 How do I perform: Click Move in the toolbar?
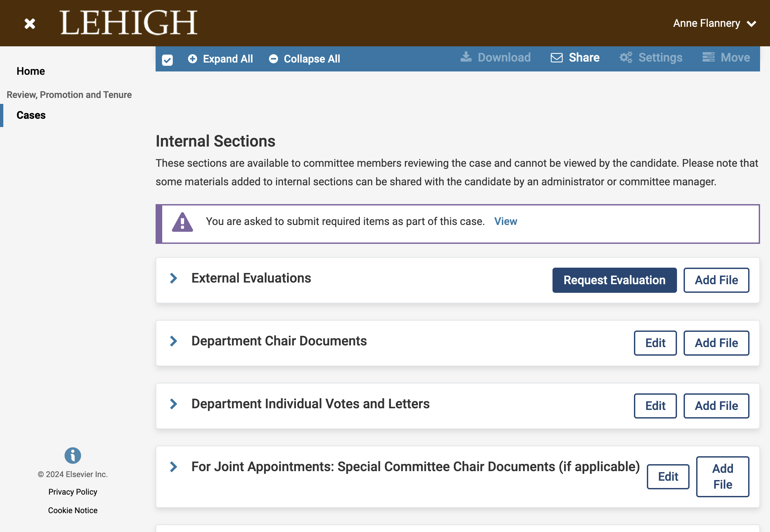pyautogui.click(x=726, y=57)
